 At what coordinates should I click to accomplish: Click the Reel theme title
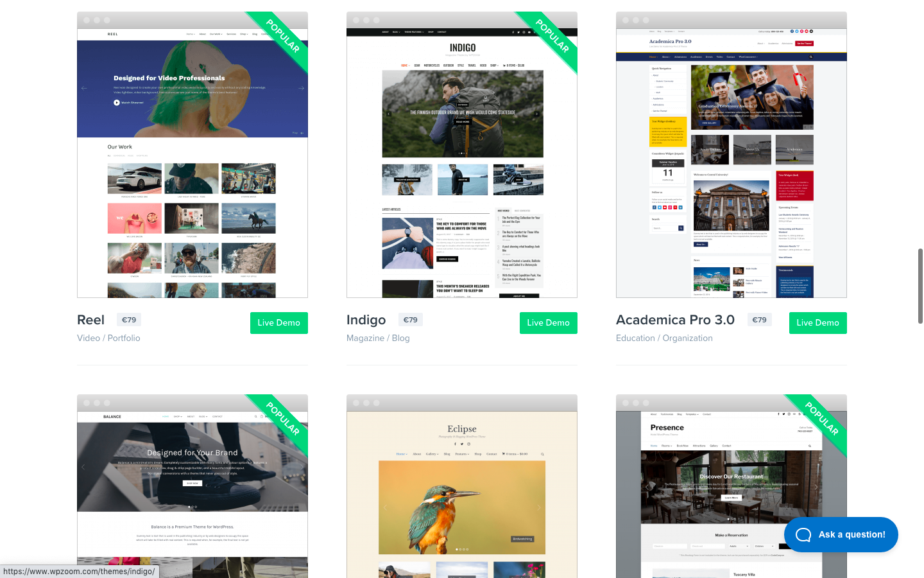coord(90,320)
